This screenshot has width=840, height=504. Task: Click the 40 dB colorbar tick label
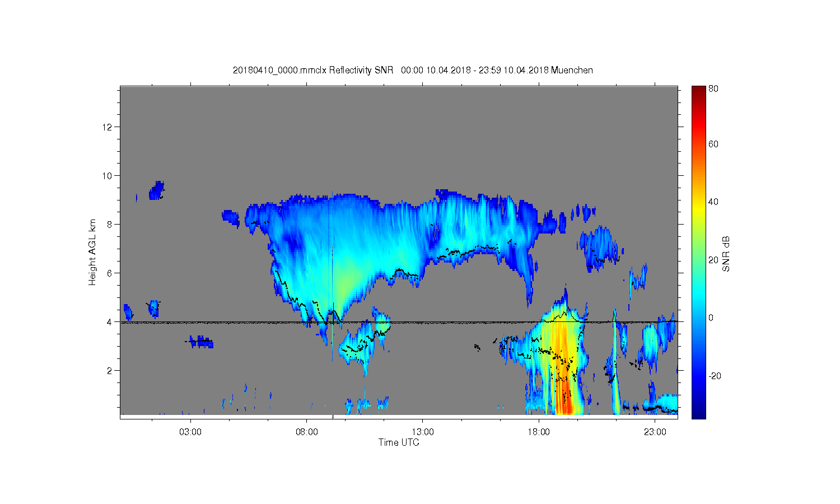point(713,202)
